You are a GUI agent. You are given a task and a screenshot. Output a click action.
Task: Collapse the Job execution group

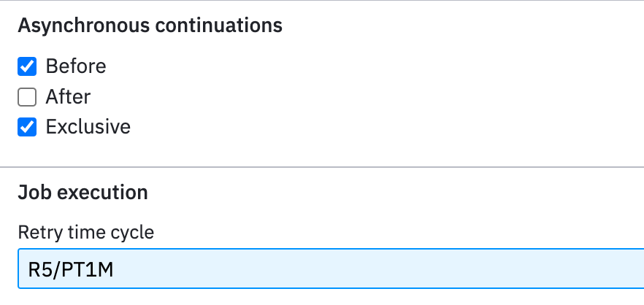coord(83,192)
